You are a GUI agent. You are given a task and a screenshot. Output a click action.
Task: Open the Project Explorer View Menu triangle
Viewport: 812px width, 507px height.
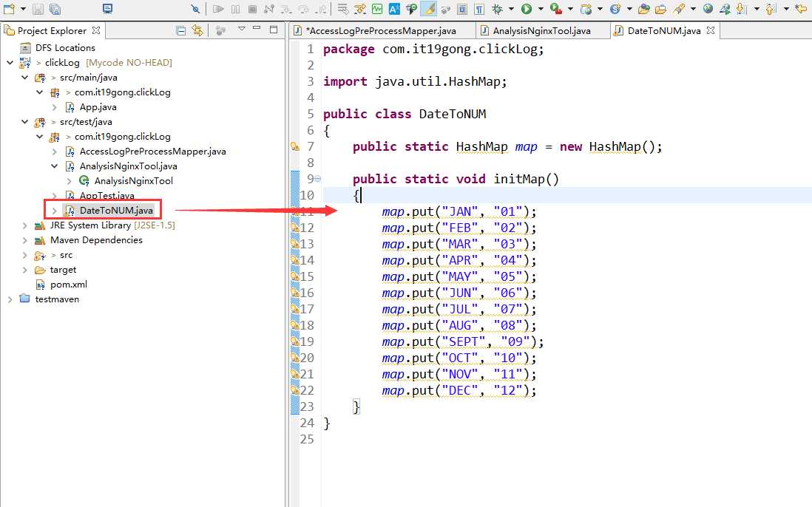[241, 29]
